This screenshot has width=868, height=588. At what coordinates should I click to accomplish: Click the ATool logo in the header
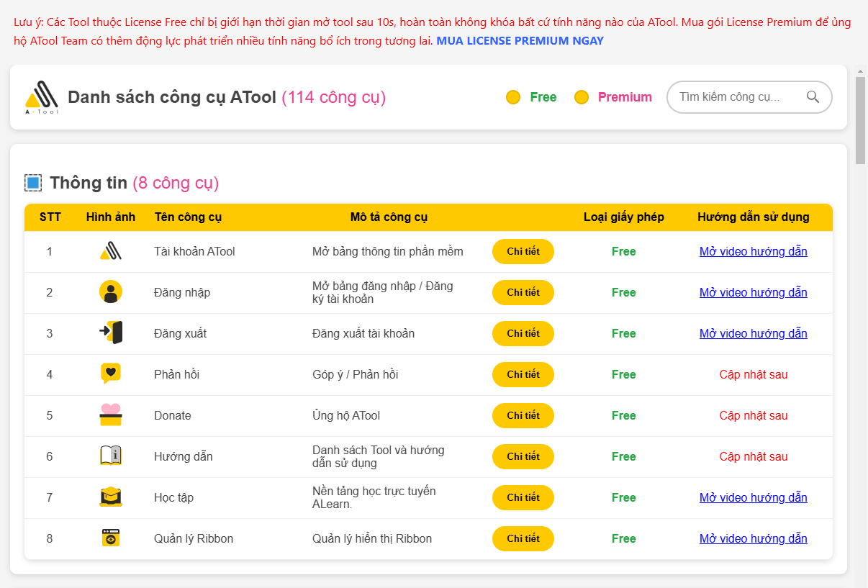[x=41, y=97]
